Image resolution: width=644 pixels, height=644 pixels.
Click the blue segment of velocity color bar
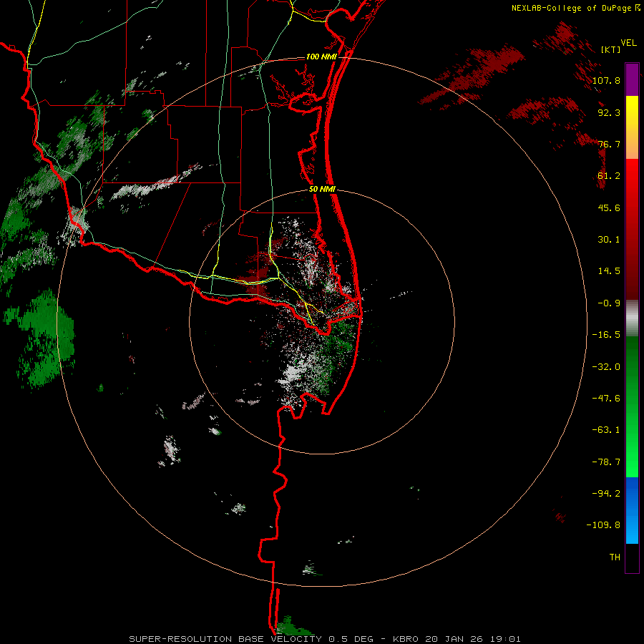point(632,510)
